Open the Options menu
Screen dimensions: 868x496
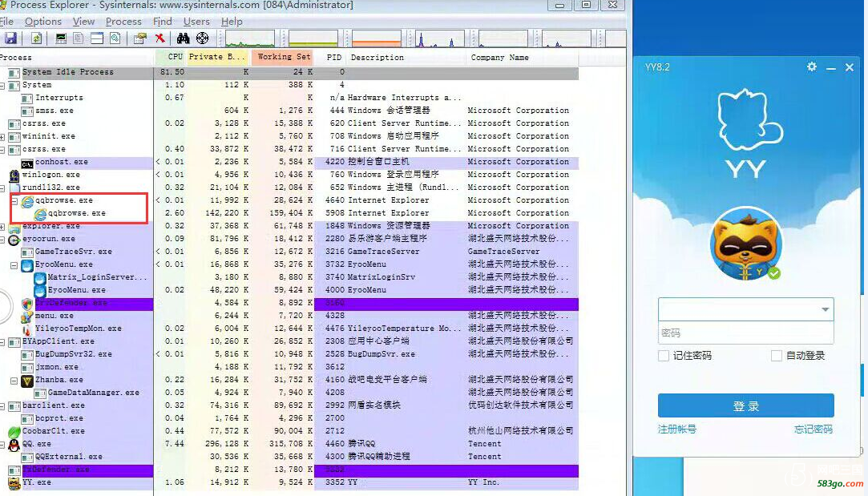pos(43,22)
